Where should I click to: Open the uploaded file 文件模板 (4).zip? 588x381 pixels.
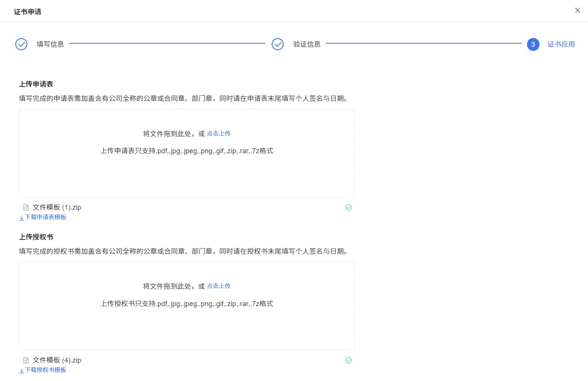pos(57,360)
